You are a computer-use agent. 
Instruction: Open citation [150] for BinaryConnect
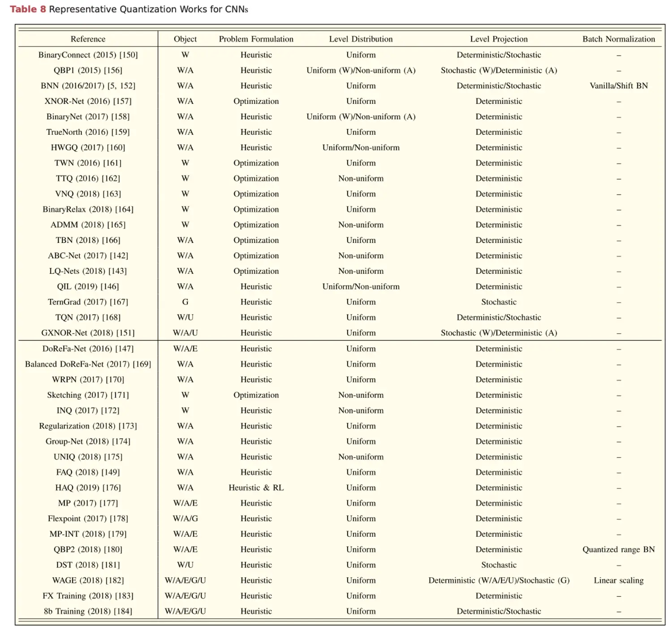[x=129, y=55]
